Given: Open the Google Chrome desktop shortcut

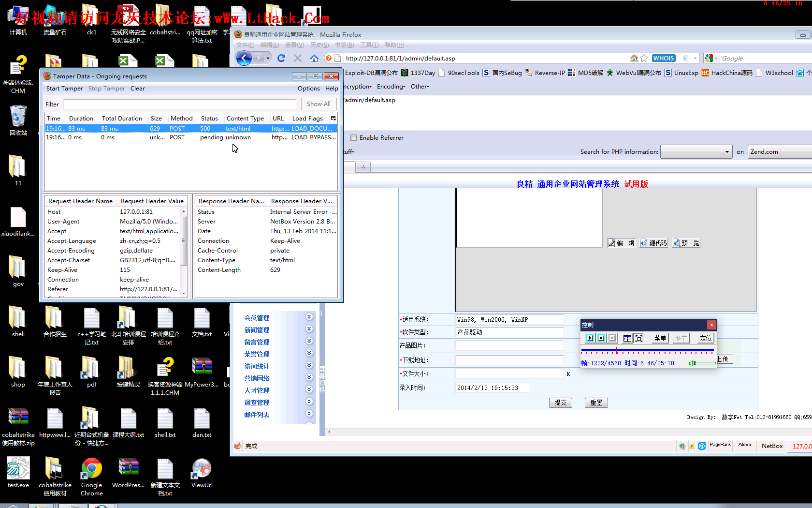Looking at the screenshot, I should point(91,477).
